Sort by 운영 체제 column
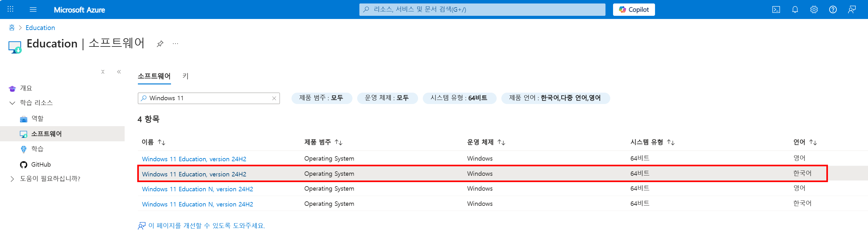Viewport: 868px width, 233px height. [486, 142]
